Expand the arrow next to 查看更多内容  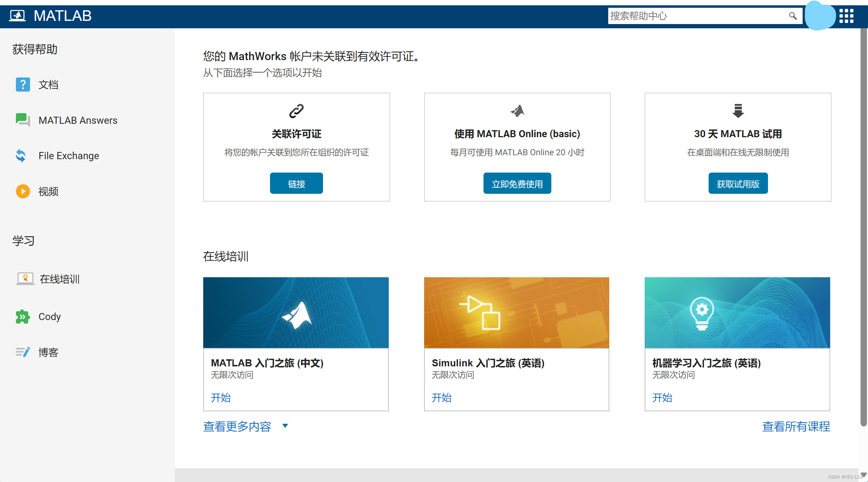(285, 426)
